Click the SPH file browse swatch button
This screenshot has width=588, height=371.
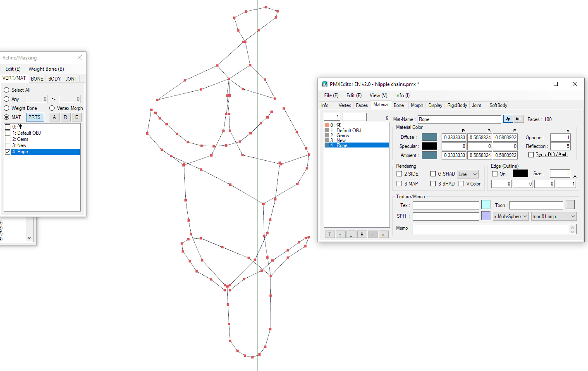coord(486,216)
